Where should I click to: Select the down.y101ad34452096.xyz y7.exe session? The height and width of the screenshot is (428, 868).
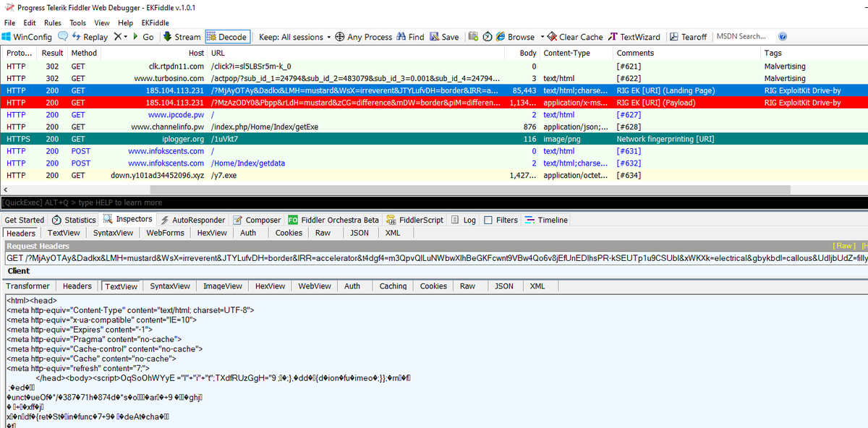pos(434,175)
